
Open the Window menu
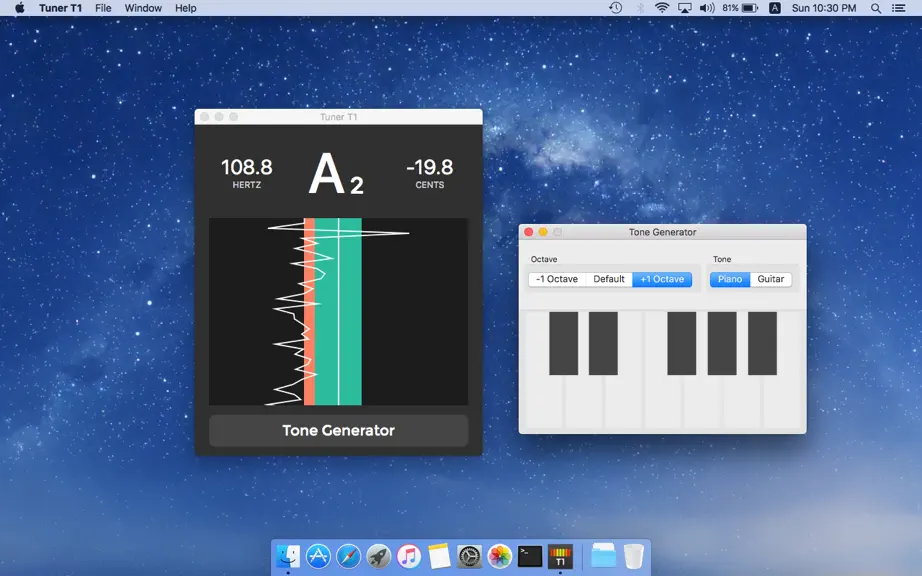click(143, 8)
